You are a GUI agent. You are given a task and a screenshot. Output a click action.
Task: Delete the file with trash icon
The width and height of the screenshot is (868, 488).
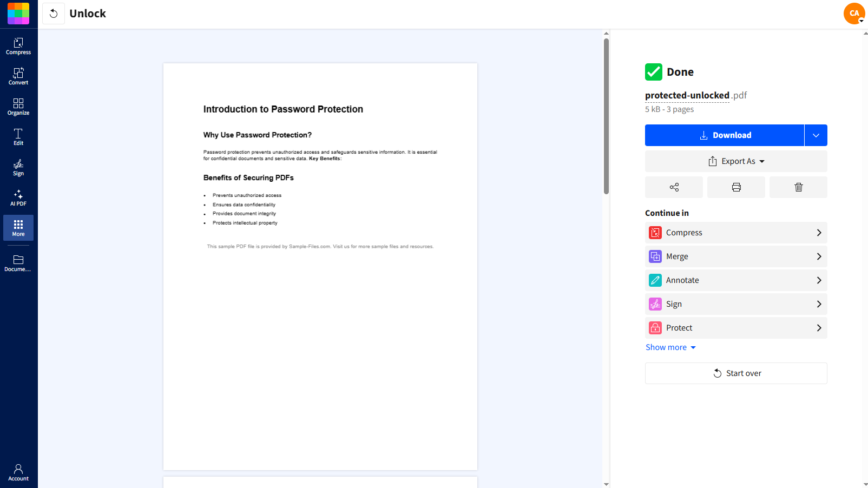798,187
